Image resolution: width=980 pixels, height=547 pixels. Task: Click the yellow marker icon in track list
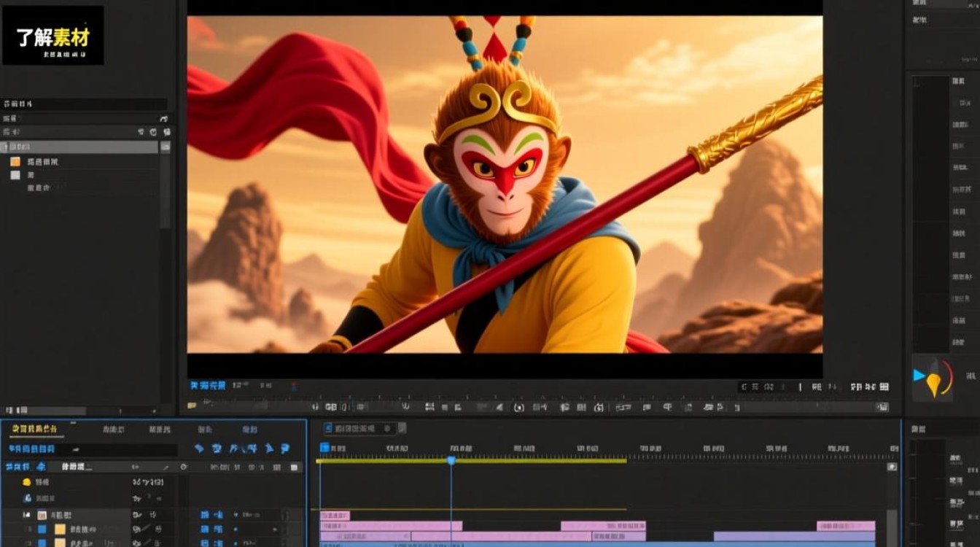[26, 482]
